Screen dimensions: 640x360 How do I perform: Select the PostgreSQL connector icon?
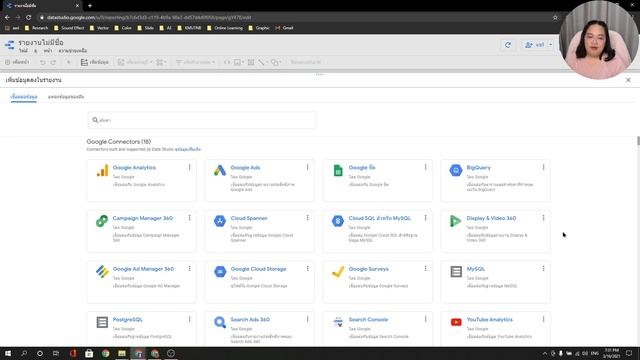[x=102, y=322]
